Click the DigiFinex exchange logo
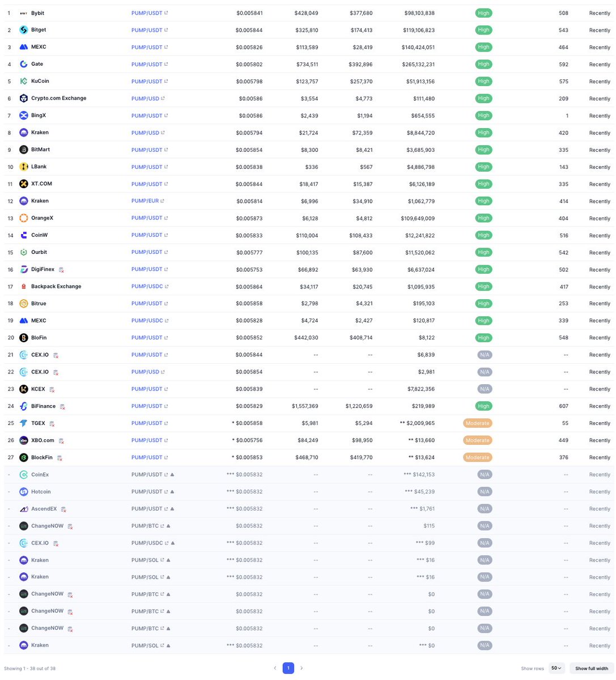616x680 pixels. tap(24, 269)
